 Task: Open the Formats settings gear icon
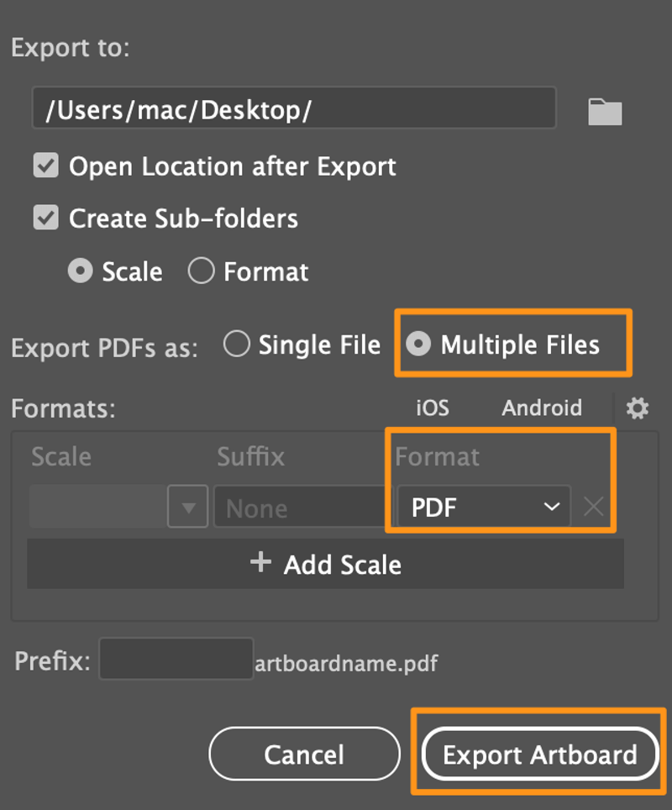[637, 408]
